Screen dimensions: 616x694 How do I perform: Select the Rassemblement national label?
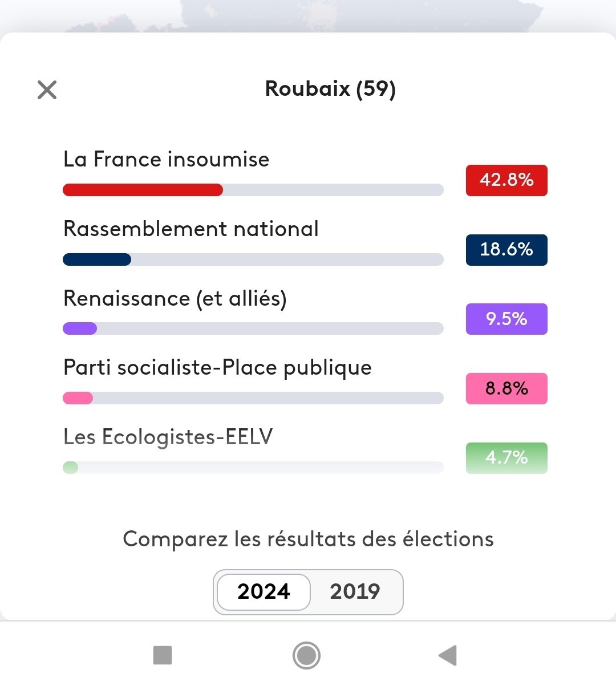tap(191, 229)
